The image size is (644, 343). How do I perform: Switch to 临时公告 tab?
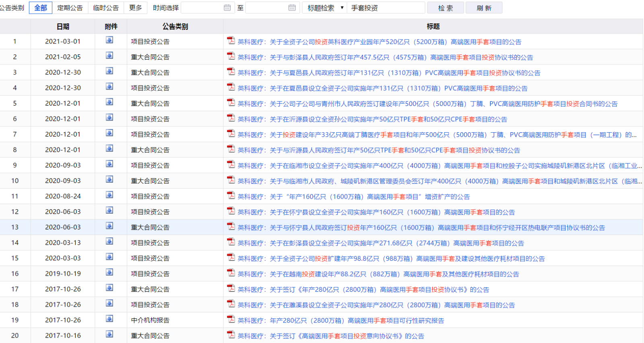point(106,8)
